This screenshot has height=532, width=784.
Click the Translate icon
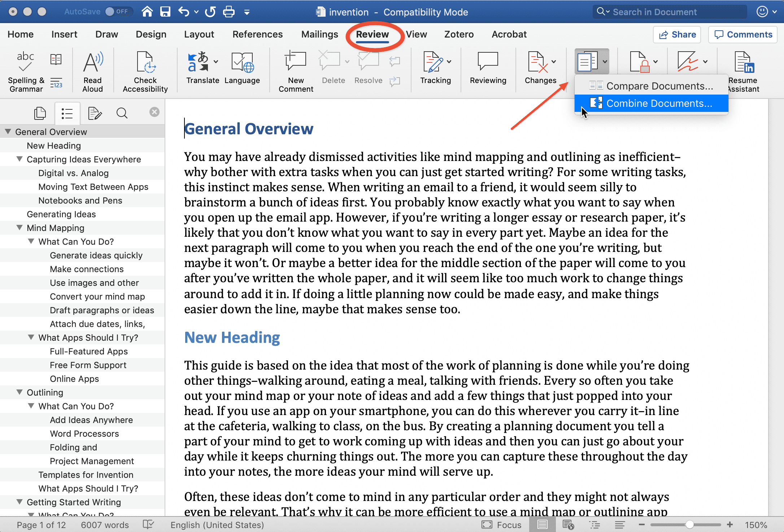pos(199,62)
